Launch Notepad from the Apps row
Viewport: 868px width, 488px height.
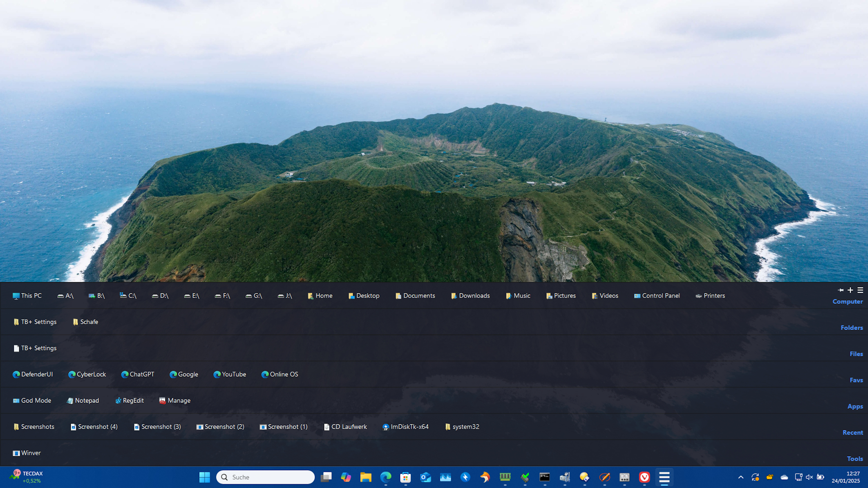click(83, 400)
